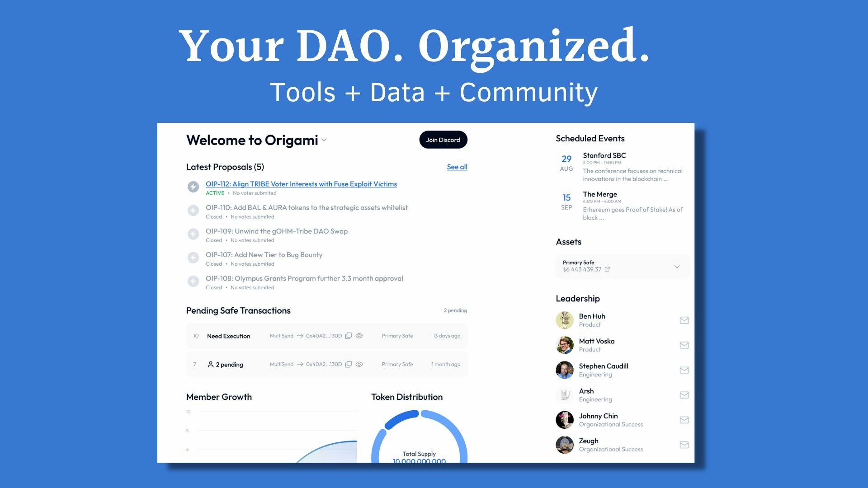Select the OIP-110 Add BAL & AURA proposal
This screenshot has height=488, width=868.
(x=307, y=207)
